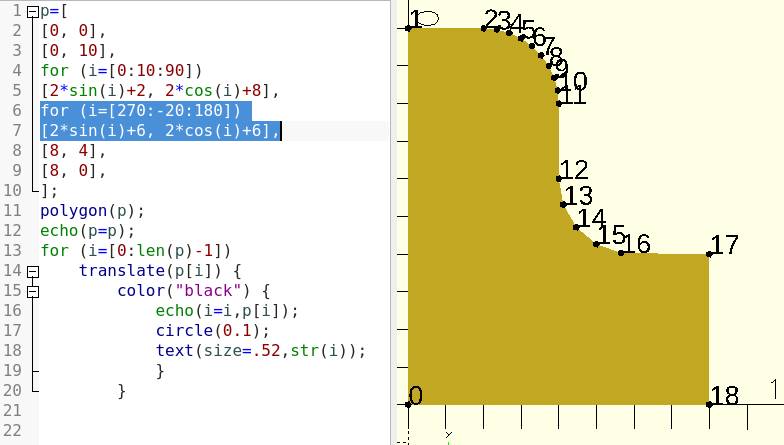Click point label 18 at bottom right corner
This screenshot has width=784, height=445.
tap(724, 396)
